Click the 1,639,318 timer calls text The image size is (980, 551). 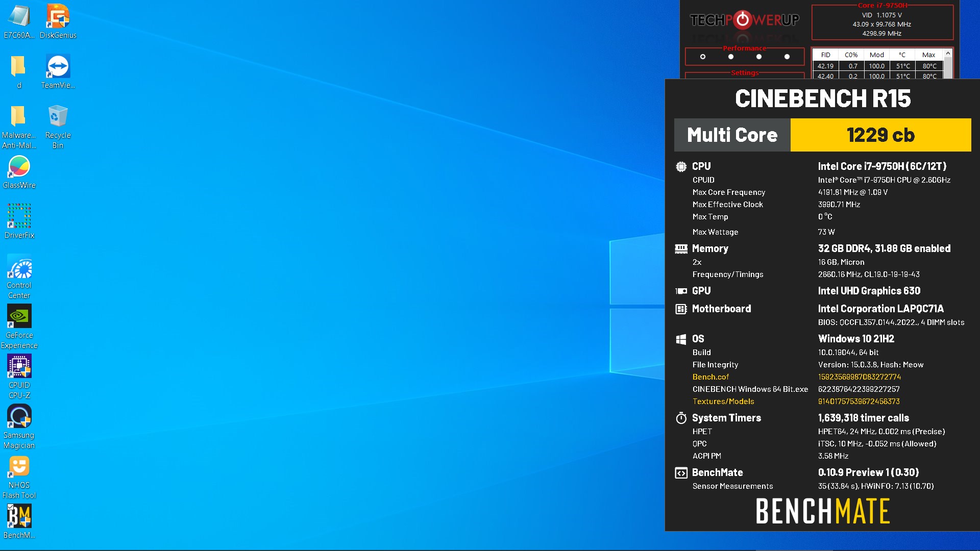[x=863, y=418]
